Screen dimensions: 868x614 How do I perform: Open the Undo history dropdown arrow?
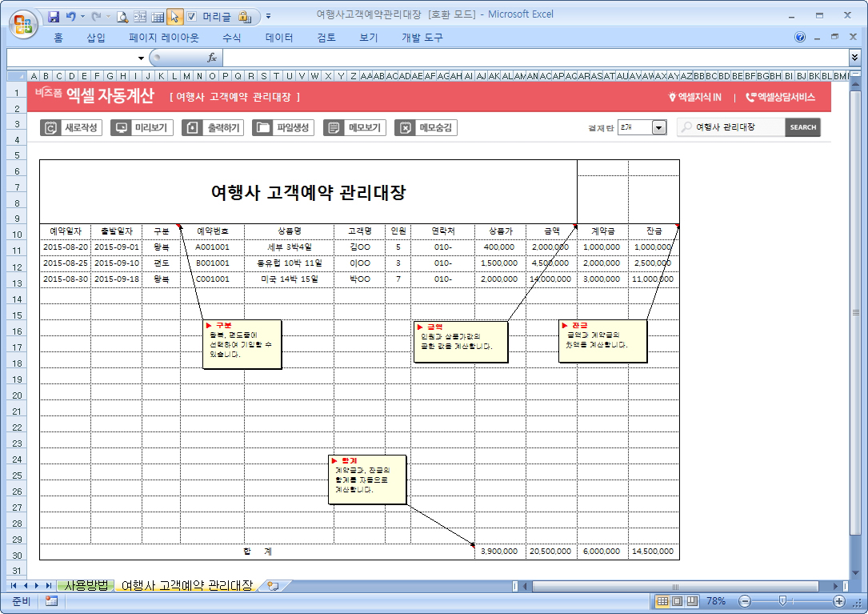coord(82,17)
